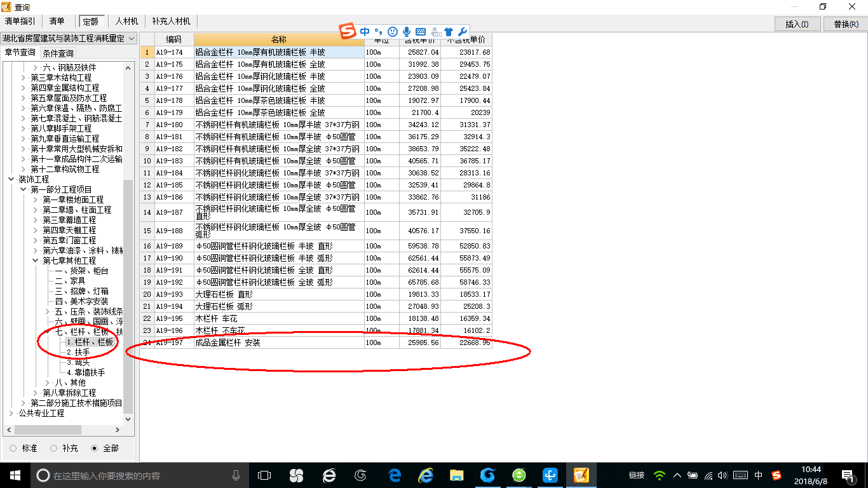Select the 补充 radio button
868x488 pixels.
[x=54, y=448]
